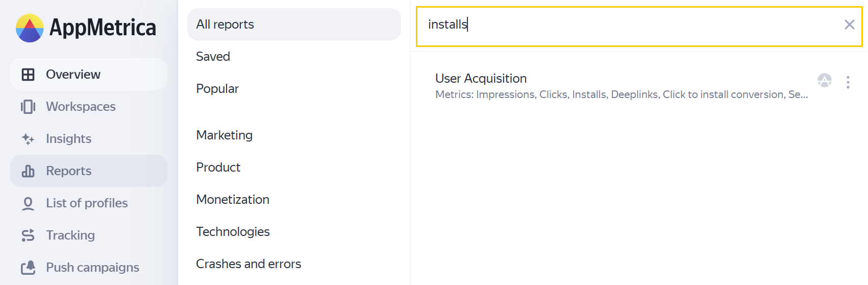The image size is (868, 285).
Task: Open User Acquisition more options menu
Action: tap(848, 82)
